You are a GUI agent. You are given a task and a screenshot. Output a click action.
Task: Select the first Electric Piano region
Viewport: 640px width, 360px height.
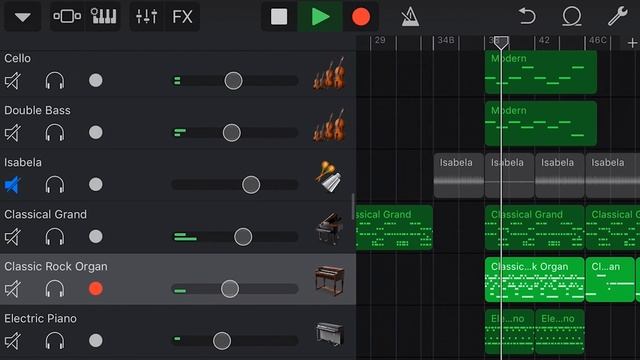pos(509,331)
